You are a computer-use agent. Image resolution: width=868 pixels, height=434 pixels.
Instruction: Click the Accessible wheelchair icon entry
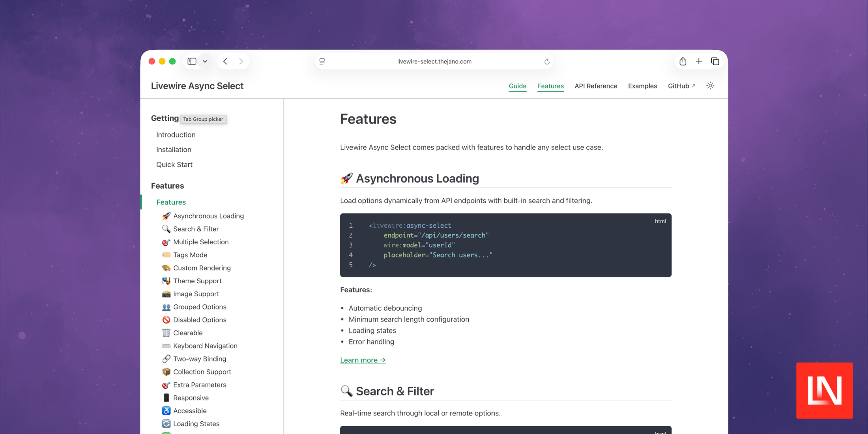(x=166, y=411)
